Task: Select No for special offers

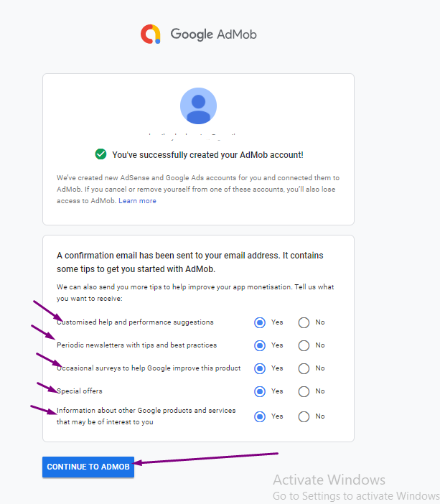Action: tap(304, 391)
